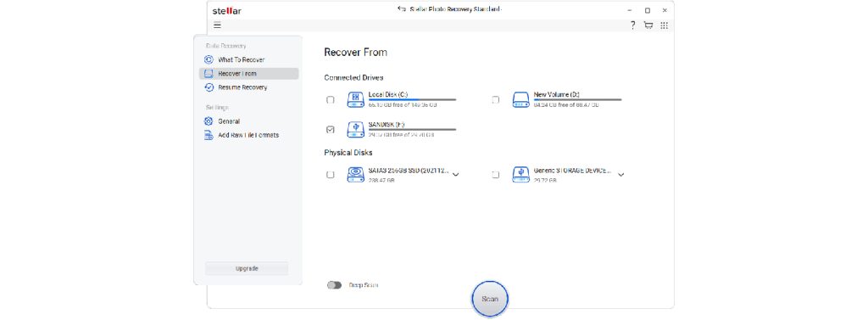
Task: Click the Local Disk (C:) usage bar
Action: coord(413,100)
